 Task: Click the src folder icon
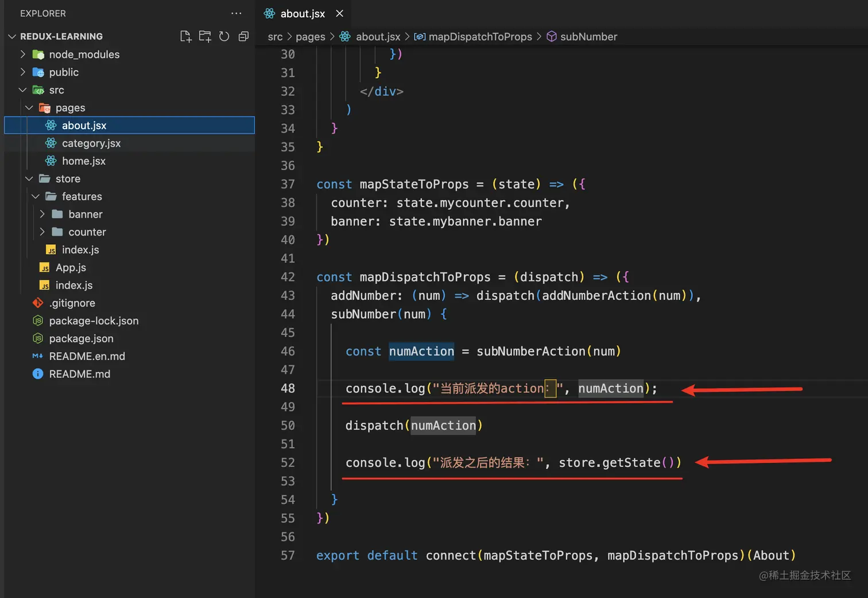[38, 90]
